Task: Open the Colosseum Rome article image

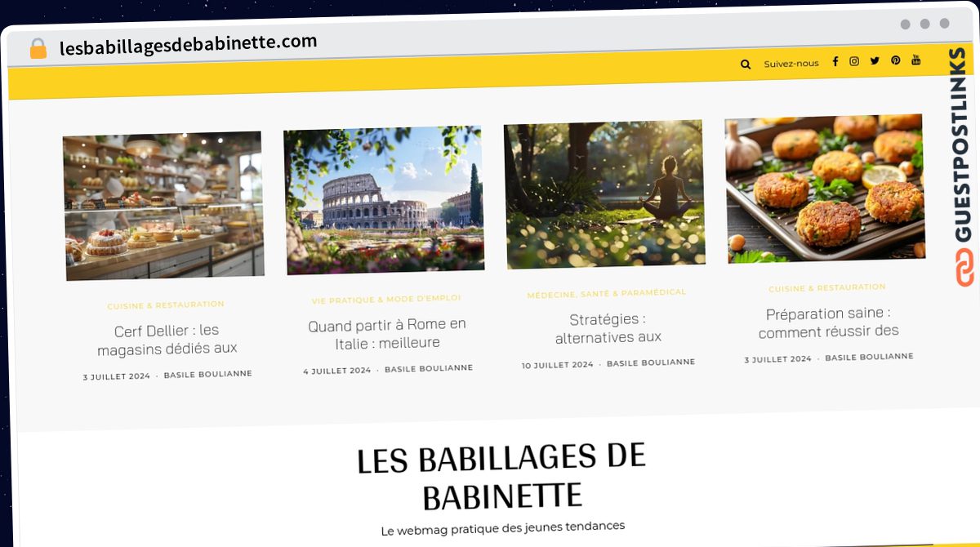Action: 384,200
